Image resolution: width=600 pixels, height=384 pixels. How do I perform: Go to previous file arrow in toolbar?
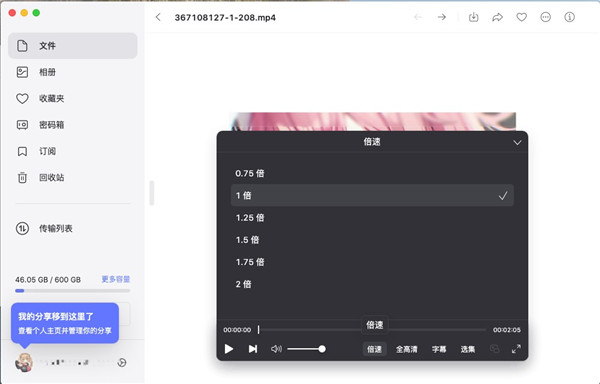(x=418, y=17)
